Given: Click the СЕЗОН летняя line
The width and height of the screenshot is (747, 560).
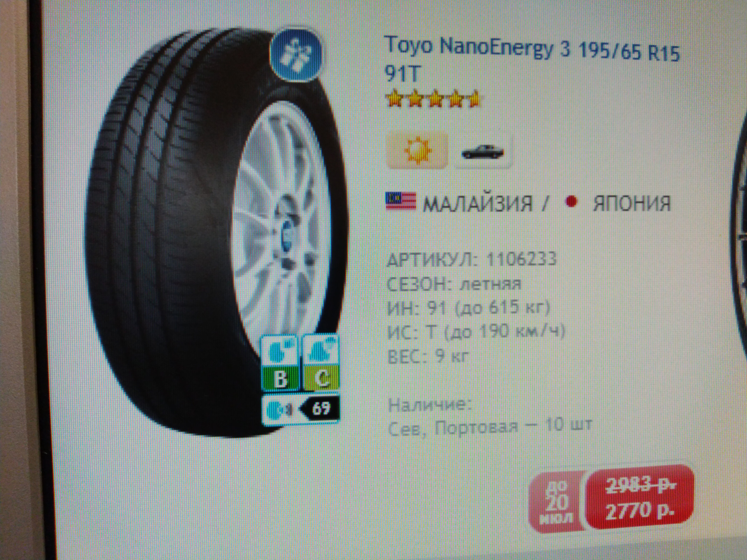Looking at the screenshot, I should (x=454, y=284).
